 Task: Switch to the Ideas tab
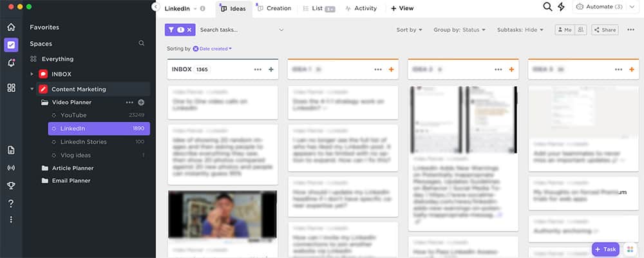pyautogui.click(x=234, y=8)
